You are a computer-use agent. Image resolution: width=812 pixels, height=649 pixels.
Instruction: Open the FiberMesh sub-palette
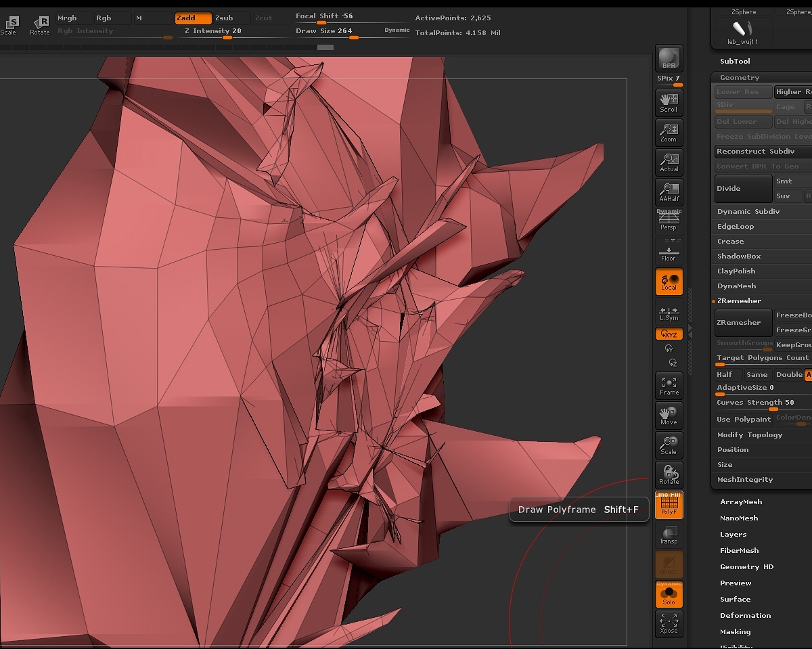point(740,551)
